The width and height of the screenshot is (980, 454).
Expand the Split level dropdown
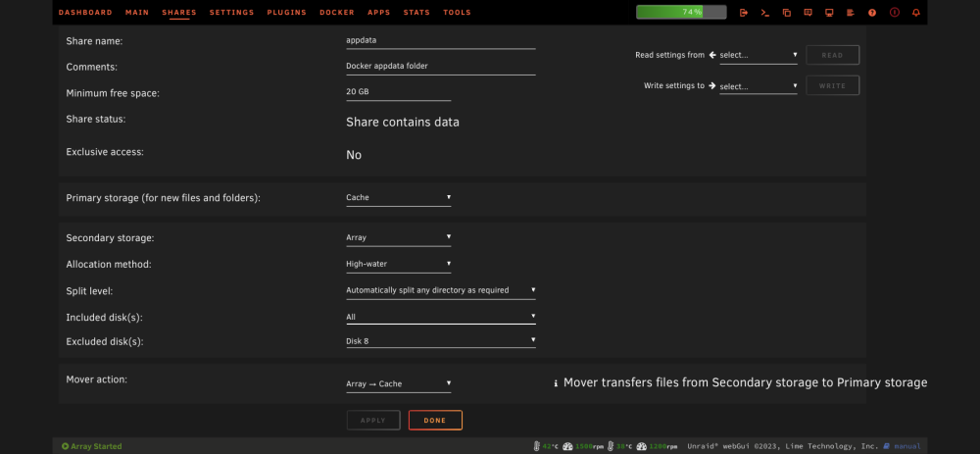pyautogui.click(x=441, y=290)
